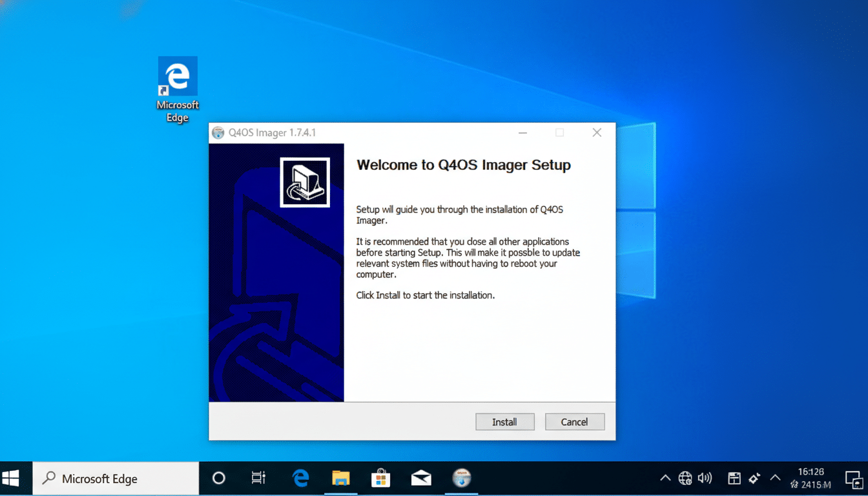Open the network status icon in the tray
Image resolution: width=868 pixels, height=496 pixels.
coord(685,478)
